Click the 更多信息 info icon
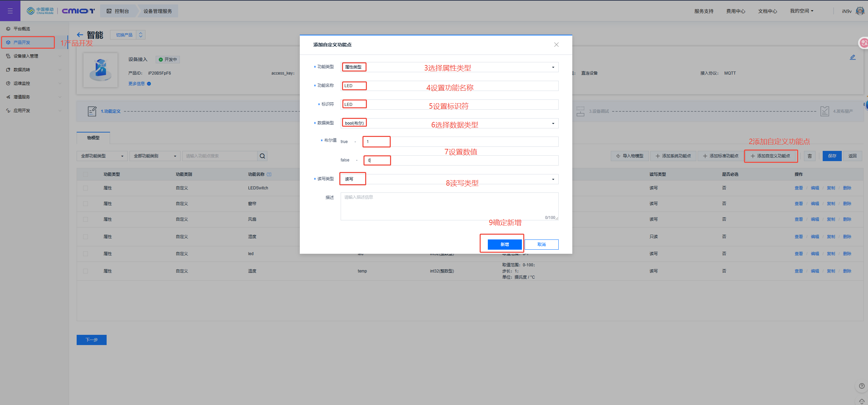The image size is (868, 405). click(149, 84)
